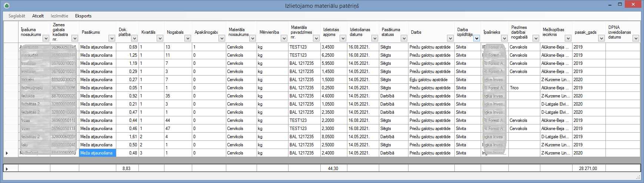Viewport: 644px width, 183px height.
Task: Click the total amount sum 44,30
Action: click(334, 169)
